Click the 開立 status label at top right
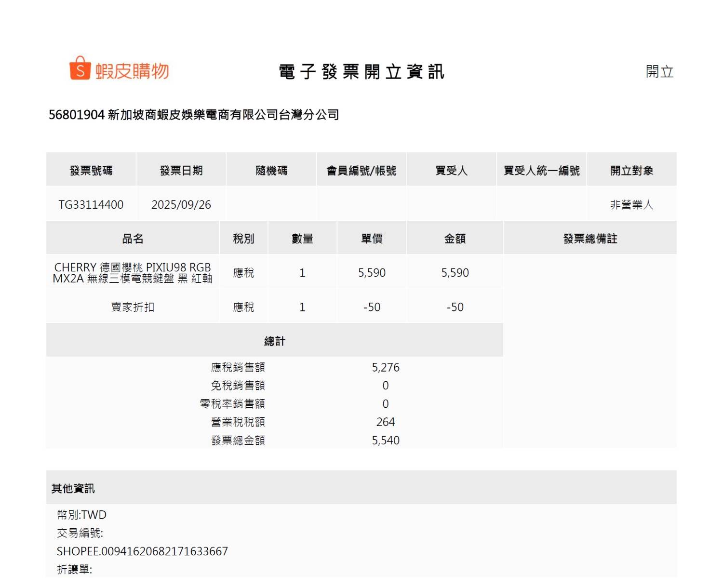723x588 pixels. click(659, 72)
